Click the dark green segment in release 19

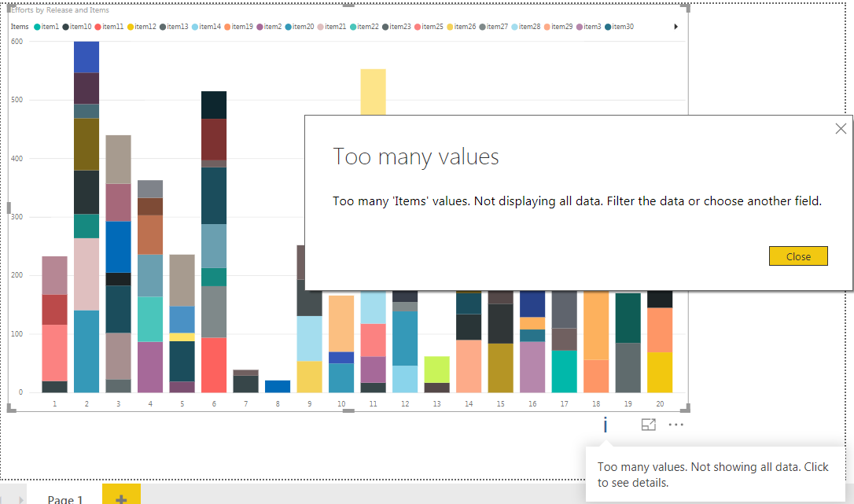tap(628, 318)
